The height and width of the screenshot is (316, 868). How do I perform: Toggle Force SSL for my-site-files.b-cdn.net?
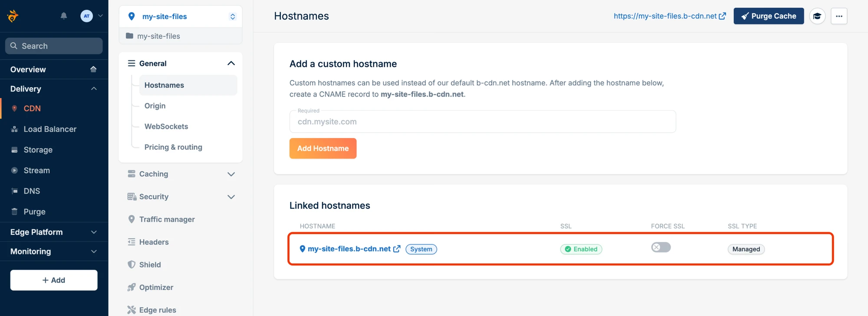pyautogui.click(x=661, y=247)
